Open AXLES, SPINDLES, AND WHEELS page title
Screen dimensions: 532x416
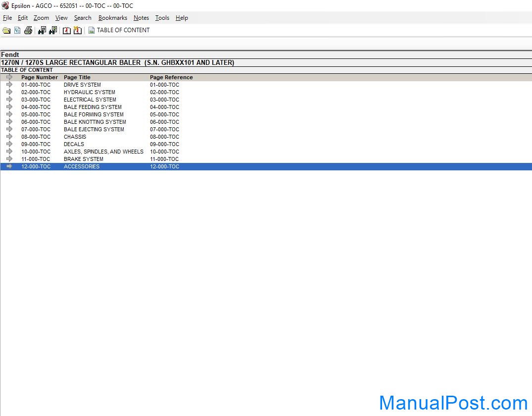pos(103,152)
